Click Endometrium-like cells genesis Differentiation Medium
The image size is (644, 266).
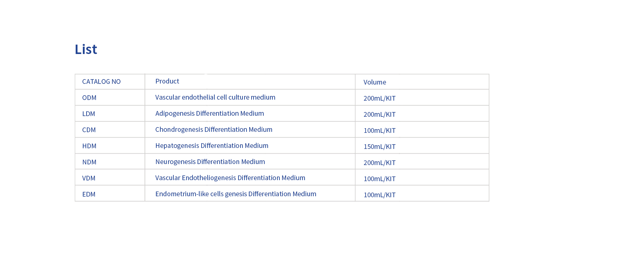(235, 194)
